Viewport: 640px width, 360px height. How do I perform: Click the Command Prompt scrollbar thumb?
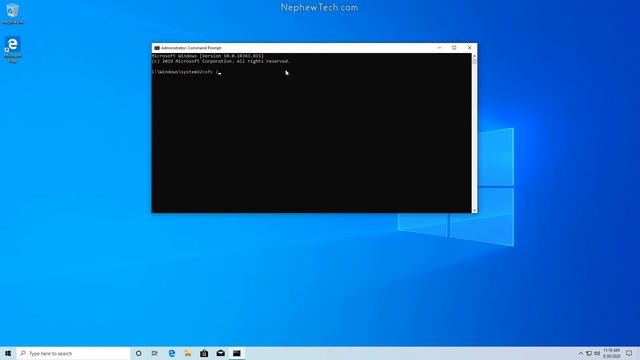coord(474,61)
